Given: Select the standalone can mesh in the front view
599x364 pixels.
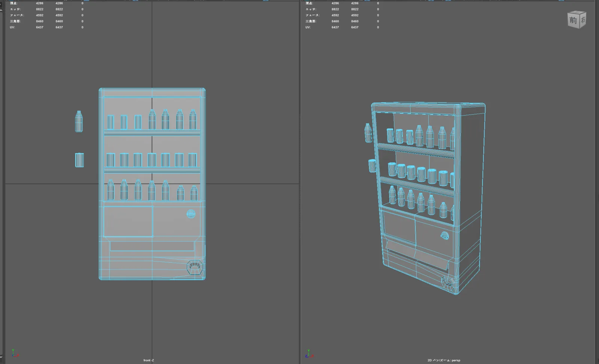Looking at the screenshot, I should tap(79, 160).
